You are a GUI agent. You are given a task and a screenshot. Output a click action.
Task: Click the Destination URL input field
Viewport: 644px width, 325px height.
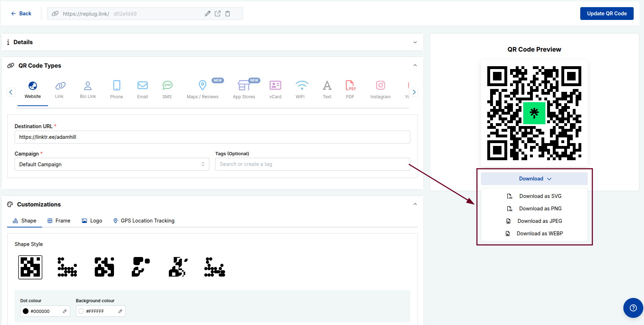(212, 137)
